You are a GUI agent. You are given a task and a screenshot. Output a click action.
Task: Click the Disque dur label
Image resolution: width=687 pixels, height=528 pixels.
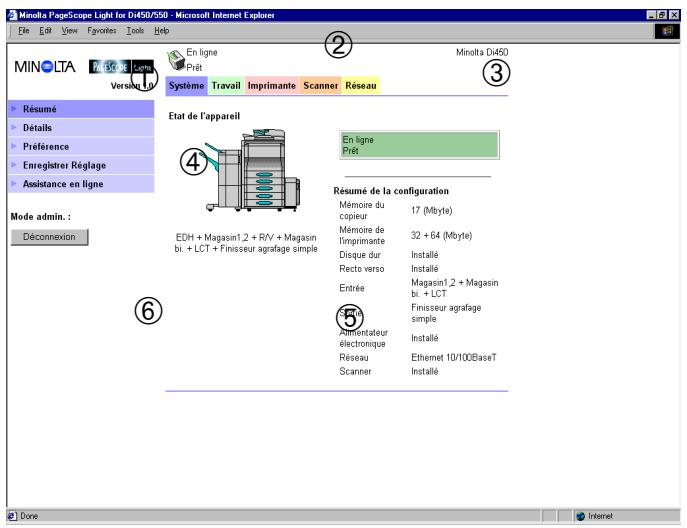tap(360, 255)
